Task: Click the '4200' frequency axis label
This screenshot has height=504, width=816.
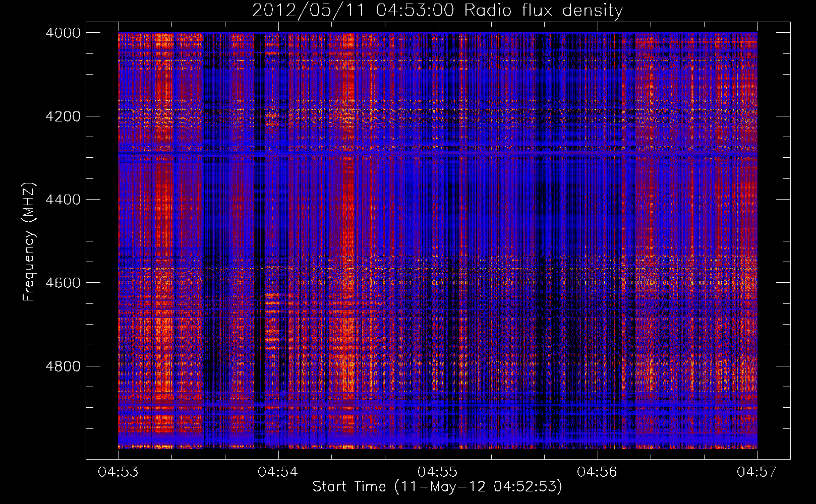Action: click(x=63, y=116)
